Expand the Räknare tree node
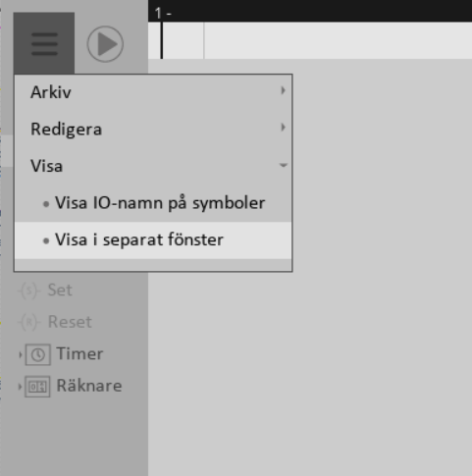This screenshot has width=472, height=476. (x=20, y=387)
